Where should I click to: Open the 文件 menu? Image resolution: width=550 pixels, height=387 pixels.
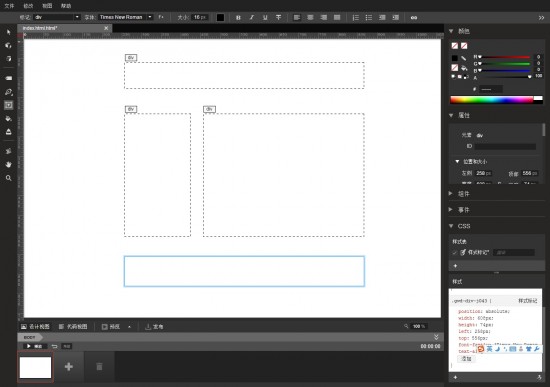pos(9,6)
